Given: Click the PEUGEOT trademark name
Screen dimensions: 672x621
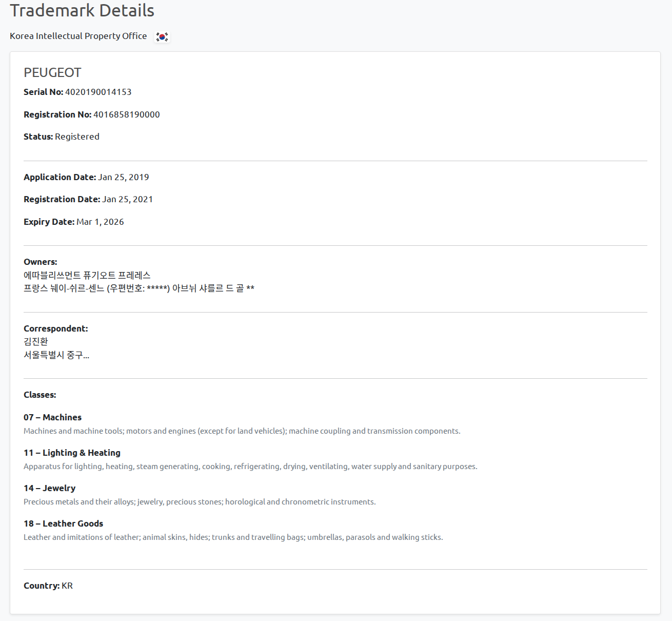Looking at the screenshot, I should (x=52, y=73).
